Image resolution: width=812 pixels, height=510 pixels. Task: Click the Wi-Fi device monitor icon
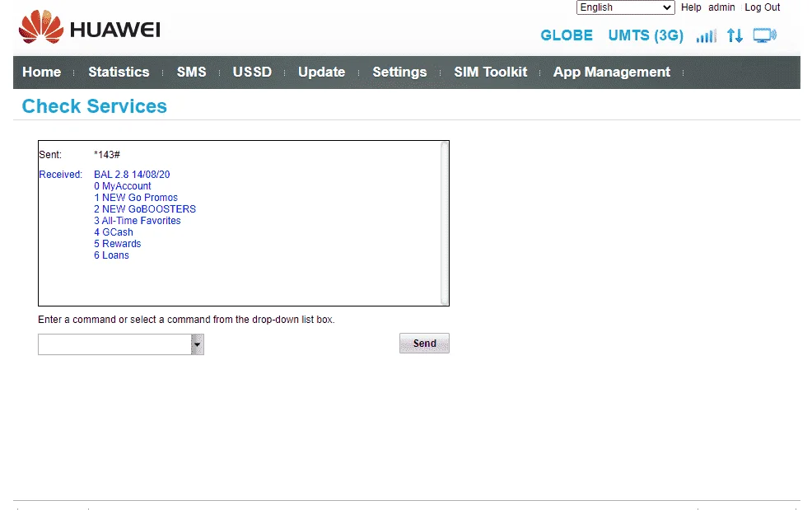click(x=765, y=35)
